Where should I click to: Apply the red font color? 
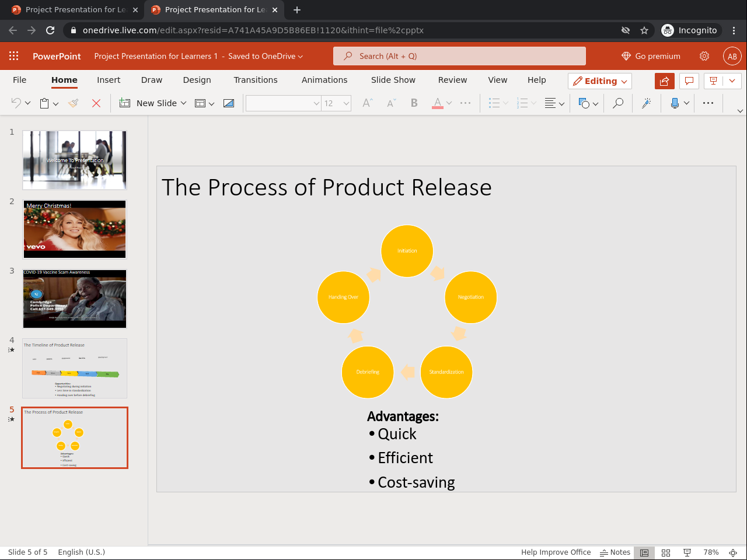pyautogui.click(x=437, y=103)
